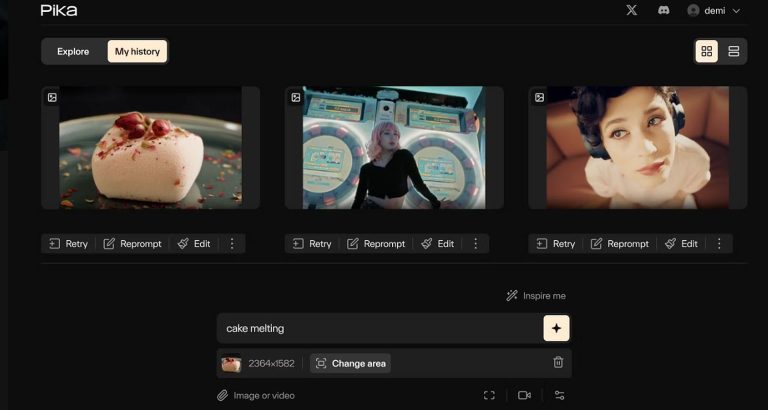Image resolution: width=768 pixels, height=410 pixels.
Task: Open the aspect ratio frame icon
Action: 489,395
